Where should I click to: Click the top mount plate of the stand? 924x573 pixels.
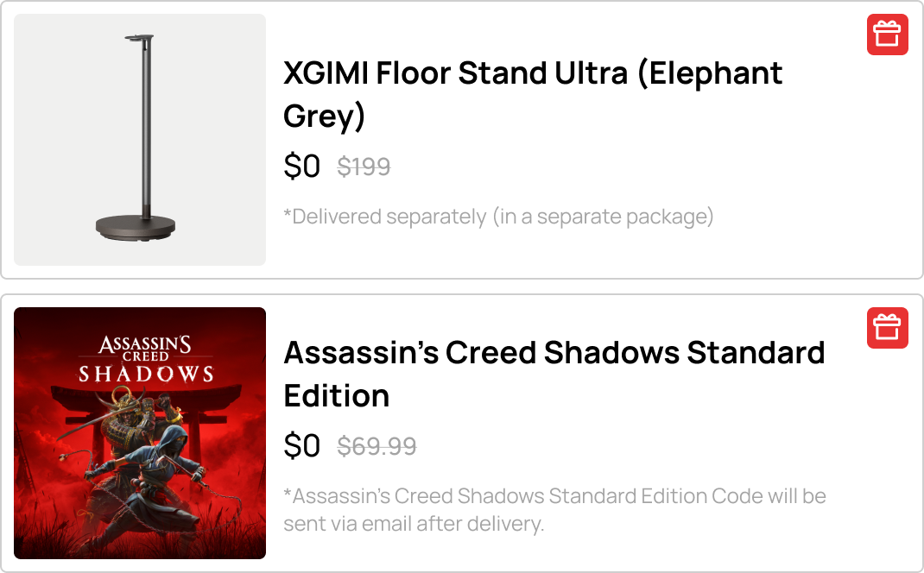(138, 38)
